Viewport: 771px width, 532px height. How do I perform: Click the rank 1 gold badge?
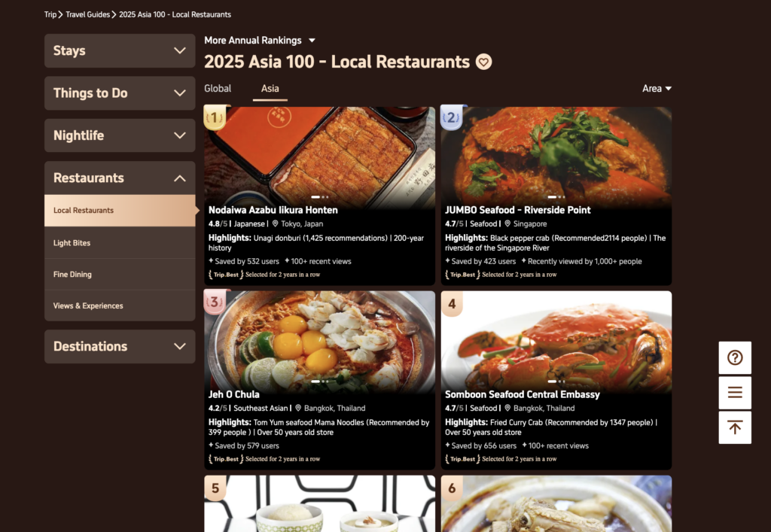(x=215, y=117)
